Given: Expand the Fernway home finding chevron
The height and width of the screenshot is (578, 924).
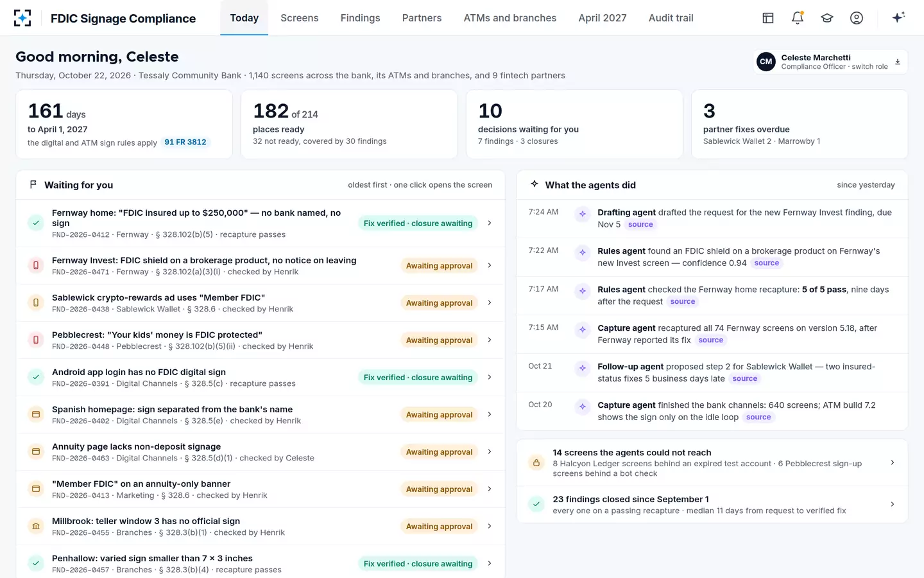Looking at the screenshot, I should 490,223.
